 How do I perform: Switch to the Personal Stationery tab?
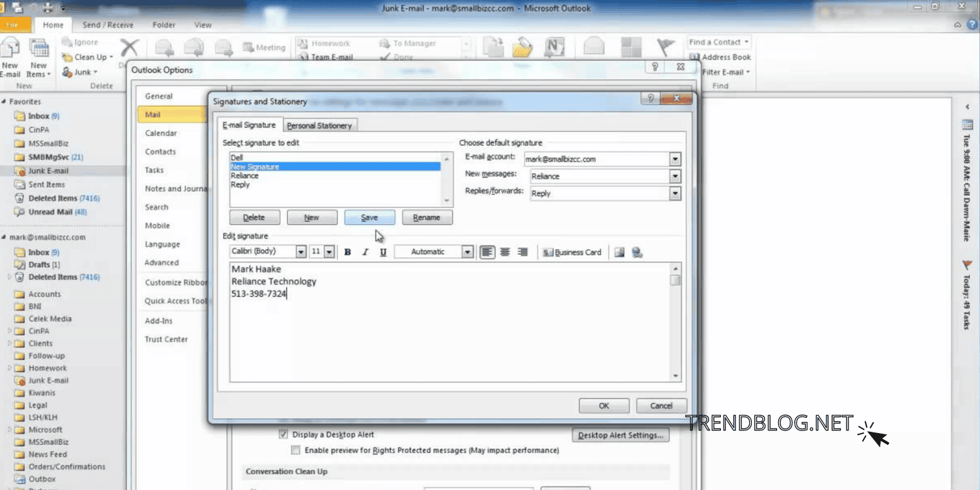(x=319, y=125)
